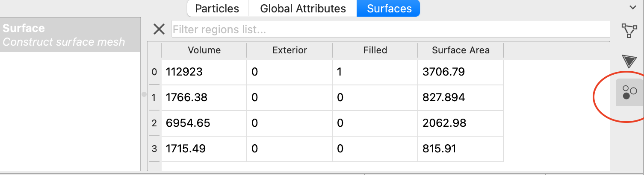The width and height of the screenshot is (644, 175).
Task: Select the Surfaces tab
Action: (x=389, y=9)
